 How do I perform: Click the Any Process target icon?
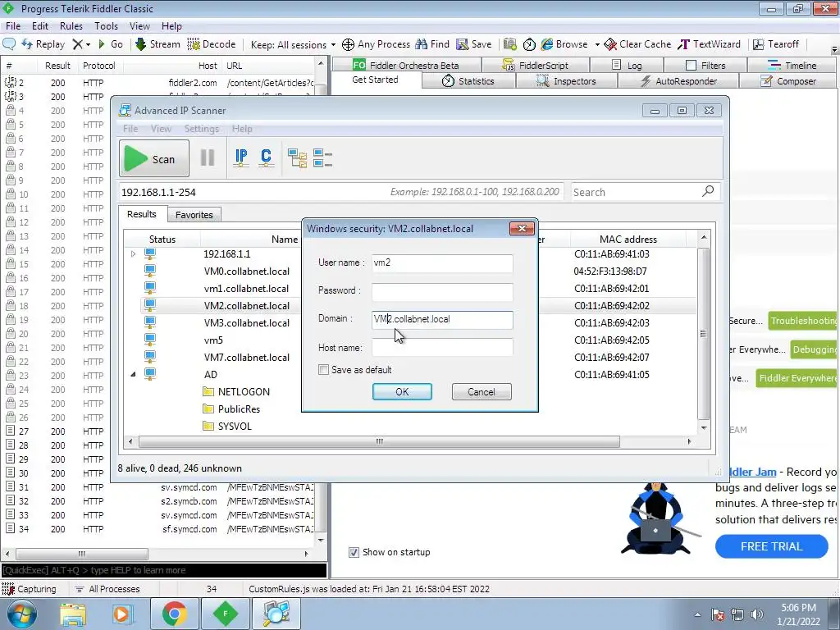(348, 44)
